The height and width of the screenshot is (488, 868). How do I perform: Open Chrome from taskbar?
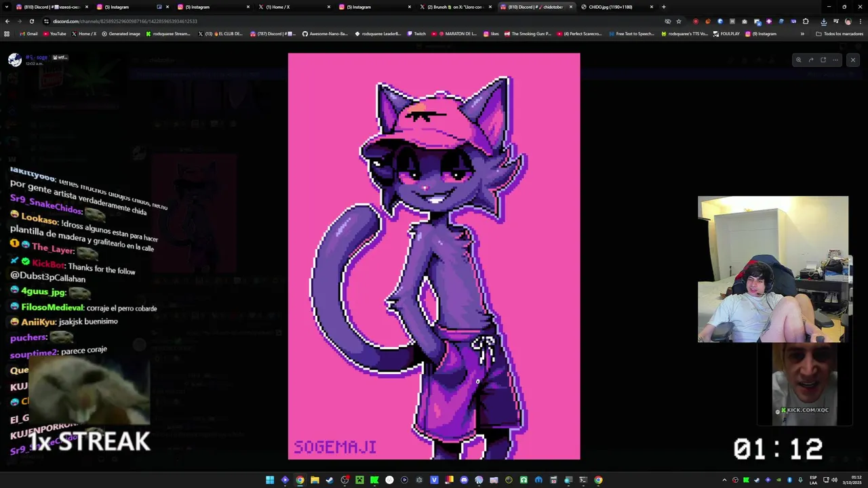coord(300,480)
